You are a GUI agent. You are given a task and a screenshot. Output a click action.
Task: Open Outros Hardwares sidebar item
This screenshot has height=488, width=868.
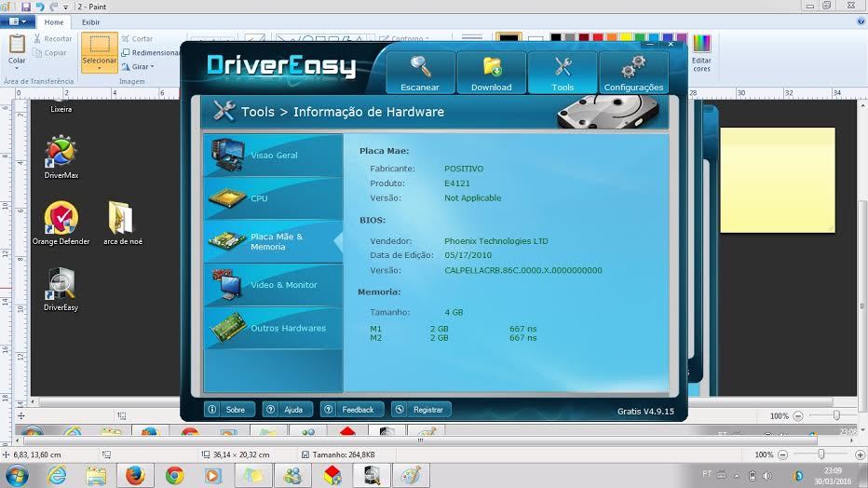coord(274,328)
